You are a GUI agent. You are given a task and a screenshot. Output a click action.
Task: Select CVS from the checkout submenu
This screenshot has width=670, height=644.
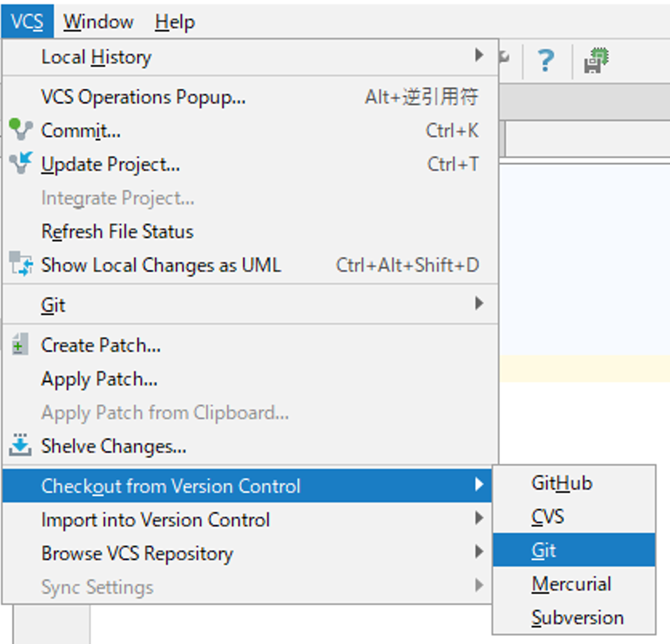pyautogui.click(x=548, y=517)
